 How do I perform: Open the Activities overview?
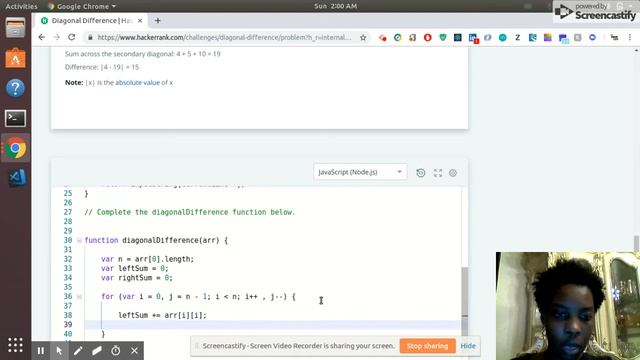(x=21, y=6)
